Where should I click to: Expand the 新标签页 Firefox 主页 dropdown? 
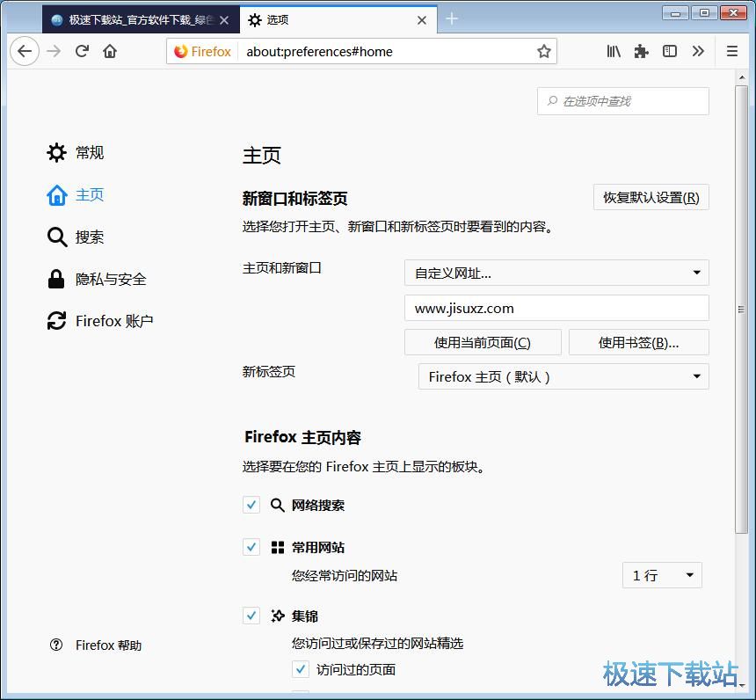tap(563, 376)
